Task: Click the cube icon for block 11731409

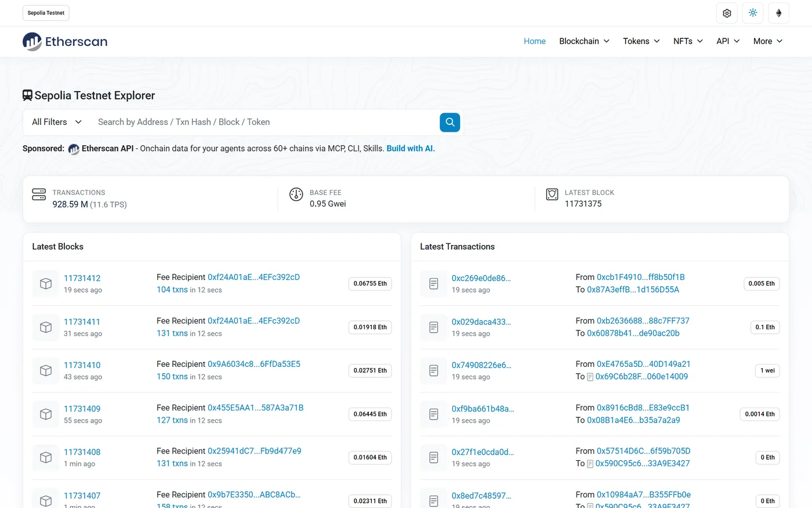Action: pos(46,414)
